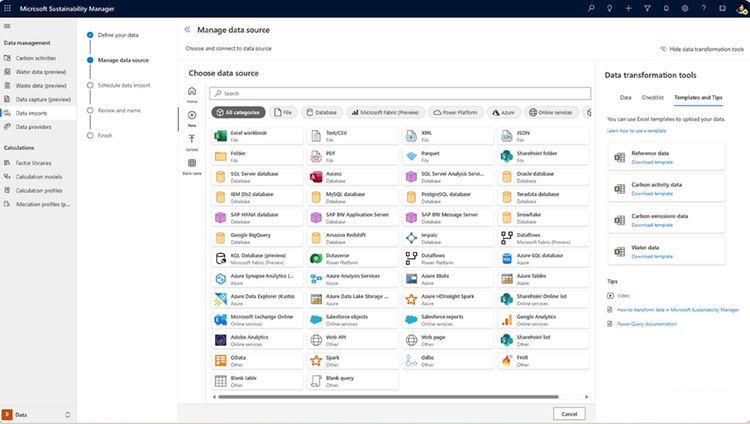Image resolution: width=750 pixels, height=424 pixels.
Task: Click the search magnifier in top bar
Action: 591,8
